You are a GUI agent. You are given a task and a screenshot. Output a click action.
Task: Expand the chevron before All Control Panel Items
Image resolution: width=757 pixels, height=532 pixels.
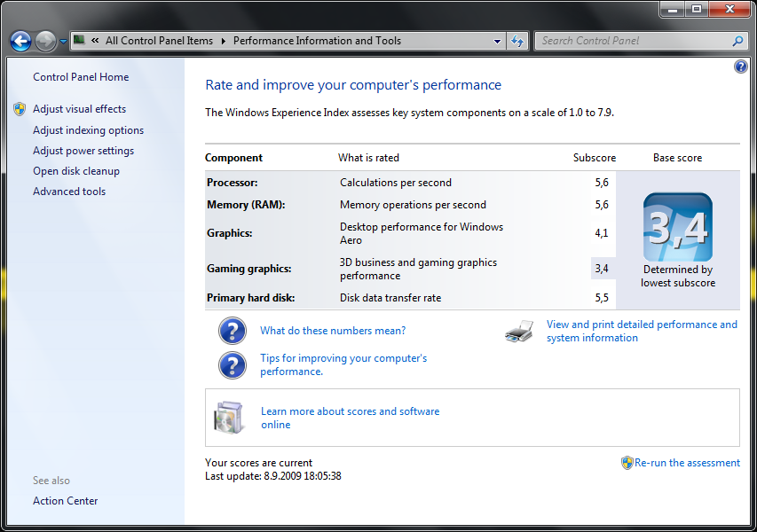point(95,40)
